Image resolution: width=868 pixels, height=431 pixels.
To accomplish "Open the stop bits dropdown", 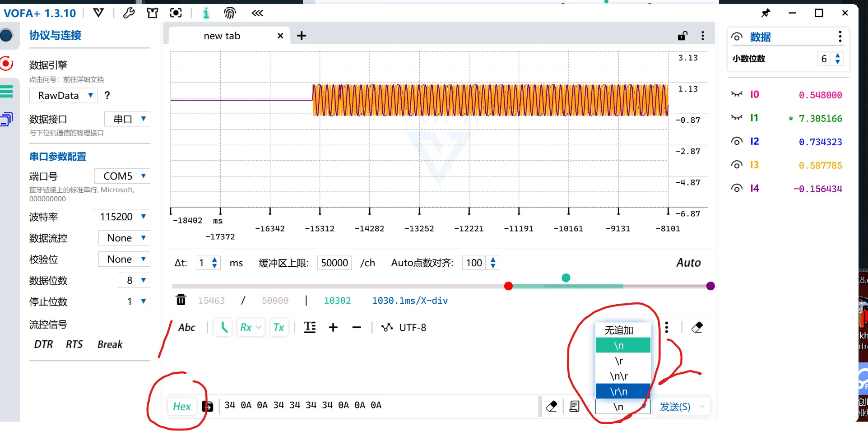I will pyautogui.click(x=134, y=301).
